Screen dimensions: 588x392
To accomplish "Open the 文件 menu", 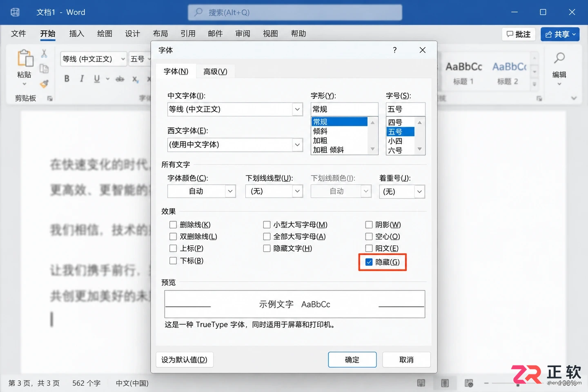I will [18, 33].
